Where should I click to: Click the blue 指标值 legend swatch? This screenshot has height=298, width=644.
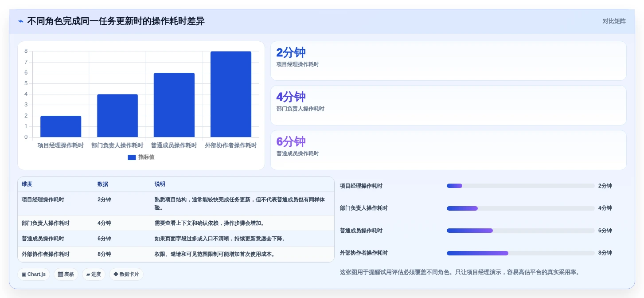point(132,157)
